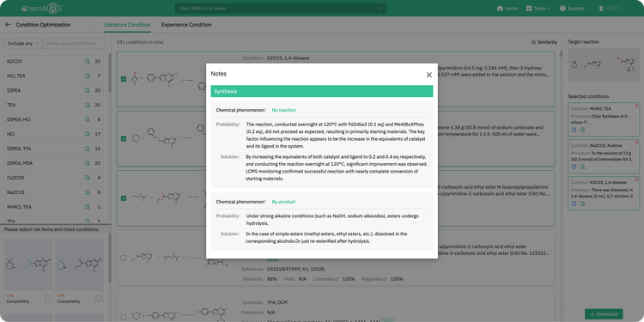Remove Na2CO3; Acetone from selected conditions
The image size is (644, 322).
pyautogui.click(x=636, y=142)
